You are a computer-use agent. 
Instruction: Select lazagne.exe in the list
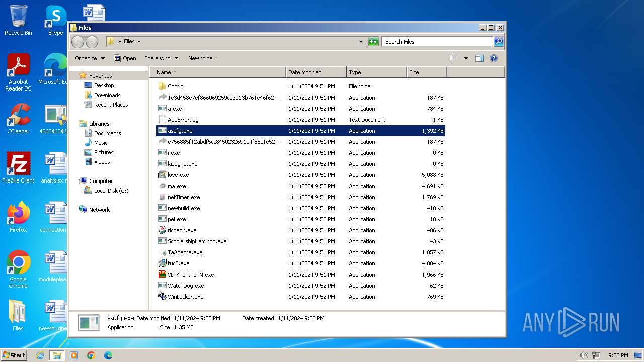tap(301, 164)
